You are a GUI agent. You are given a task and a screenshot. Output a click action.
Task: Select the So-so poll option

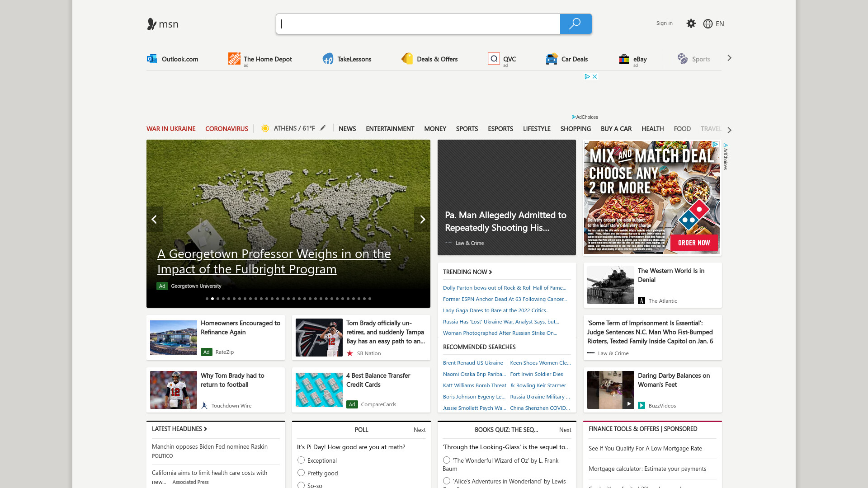301,485
